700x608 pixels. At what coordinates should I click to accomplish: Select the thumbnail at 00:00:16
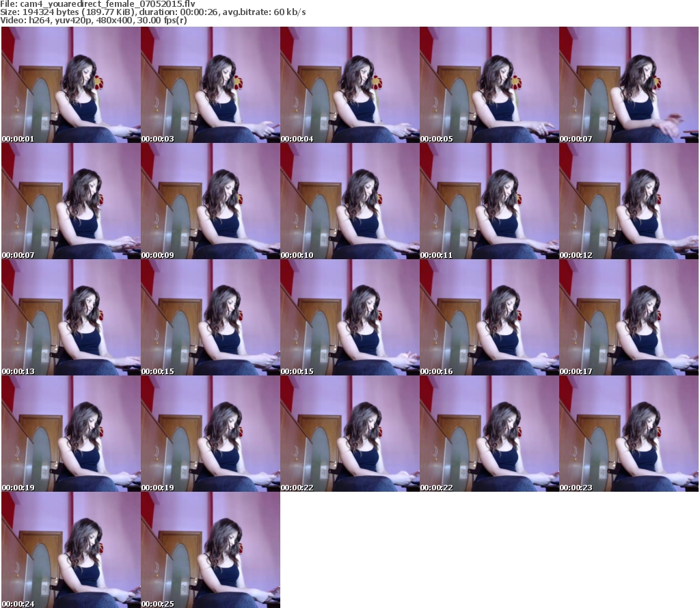[489, 317]
